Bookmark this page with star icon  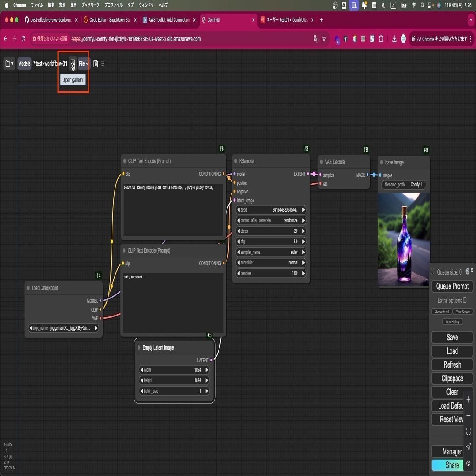(324, 39)
